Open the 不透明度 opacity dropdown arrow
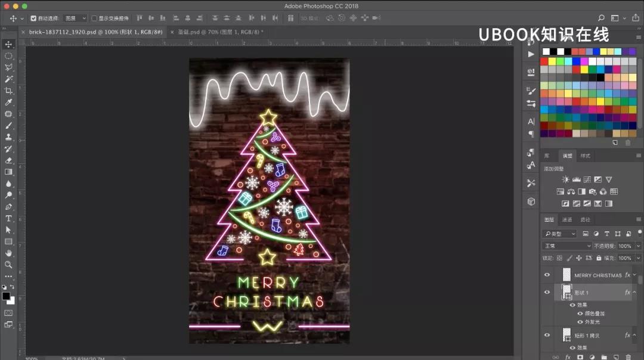Image resolution: width=644 pixels, height=360 pixels. [638, 246]
